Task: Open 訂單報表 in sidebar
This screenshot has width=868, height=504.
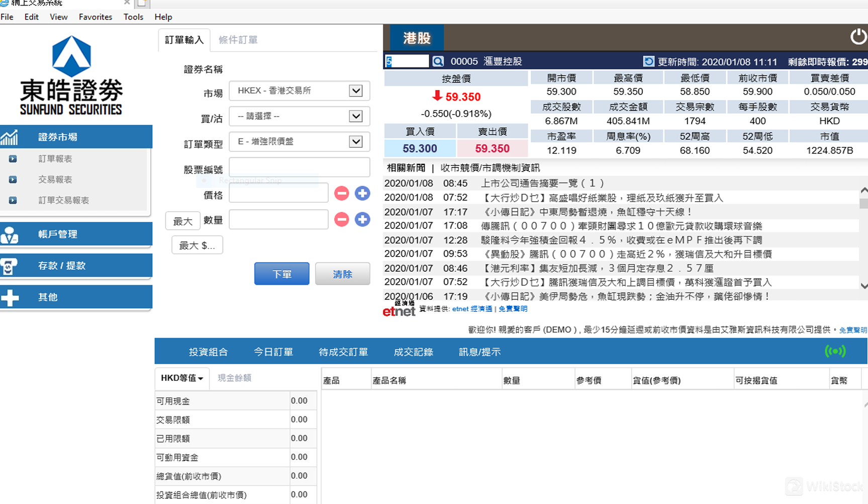Action: (x=55, y=159)
